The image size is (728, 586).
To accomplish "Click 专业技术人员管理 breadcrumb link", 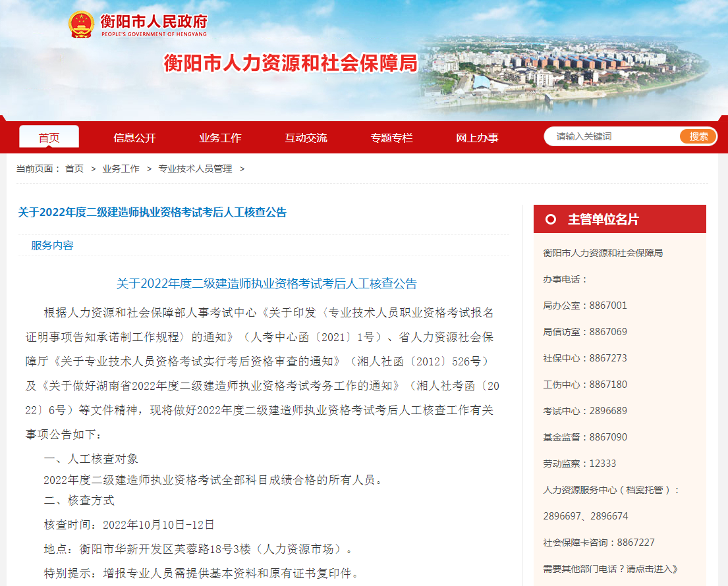I will (x=195, y=169).
